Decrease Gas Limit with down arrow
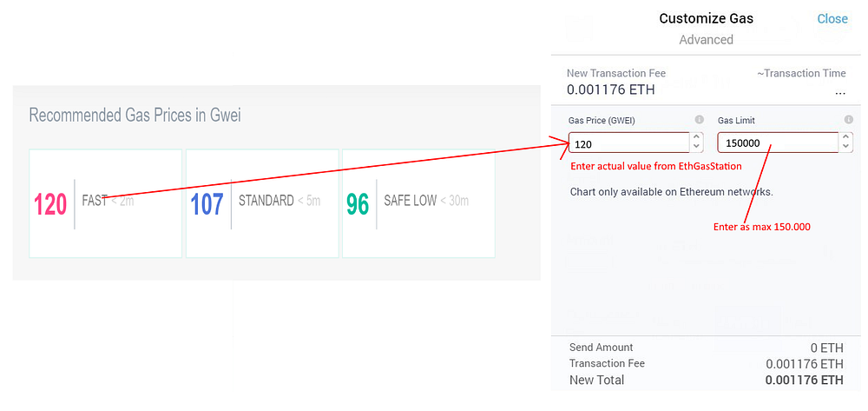 (x=845, y=147)
